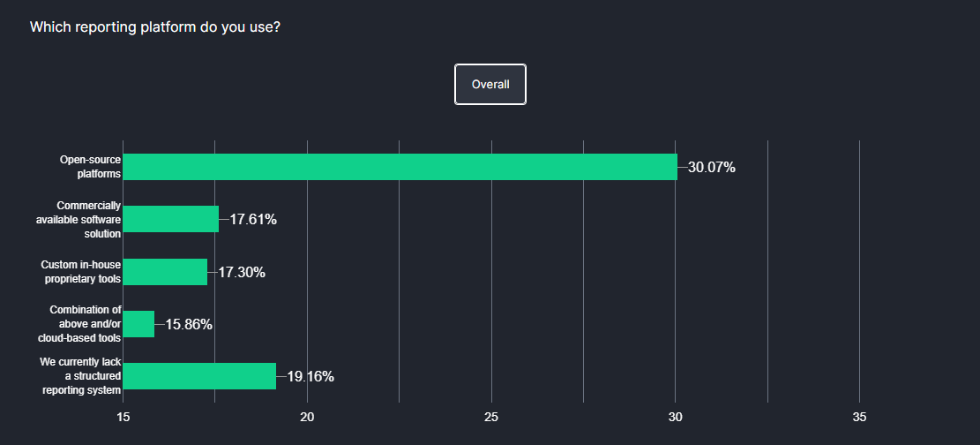
Task: Click the 30.07% value label
Action: pyautogui.click(x=711, y=168)
